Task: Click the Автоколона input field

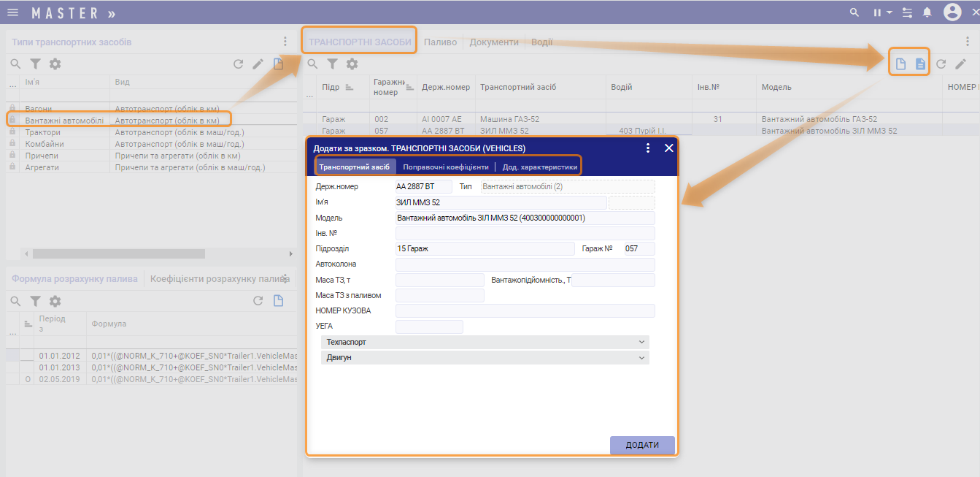Action: coord(525,264)
